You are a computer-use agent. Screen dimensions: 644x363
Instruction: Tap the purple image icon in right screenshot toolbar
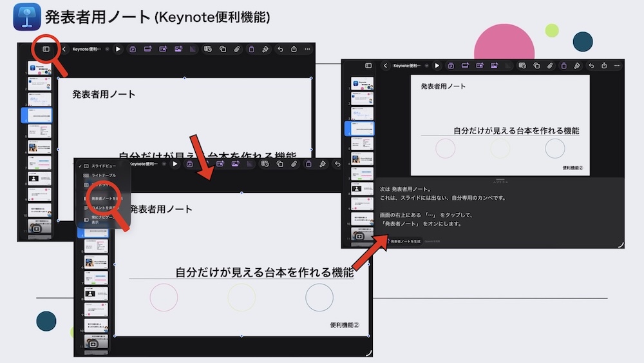pyautogui.click(x=494, y=65)
